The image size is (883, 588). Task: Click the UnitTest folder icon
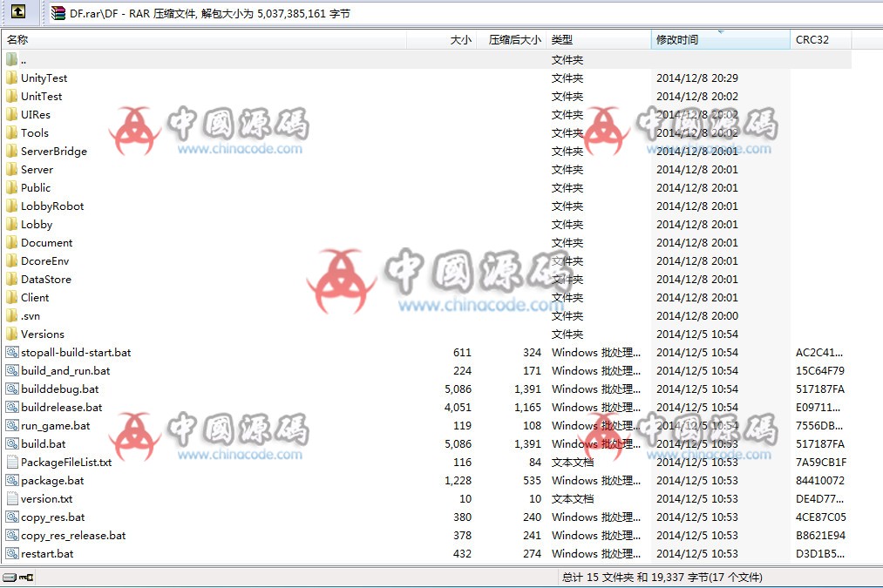pyautogui.click(x=12, y=96)
